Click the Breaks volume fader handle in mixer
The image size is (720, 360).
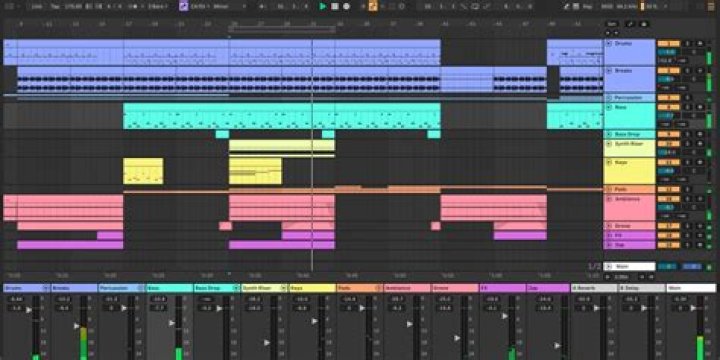pos(76,326)
